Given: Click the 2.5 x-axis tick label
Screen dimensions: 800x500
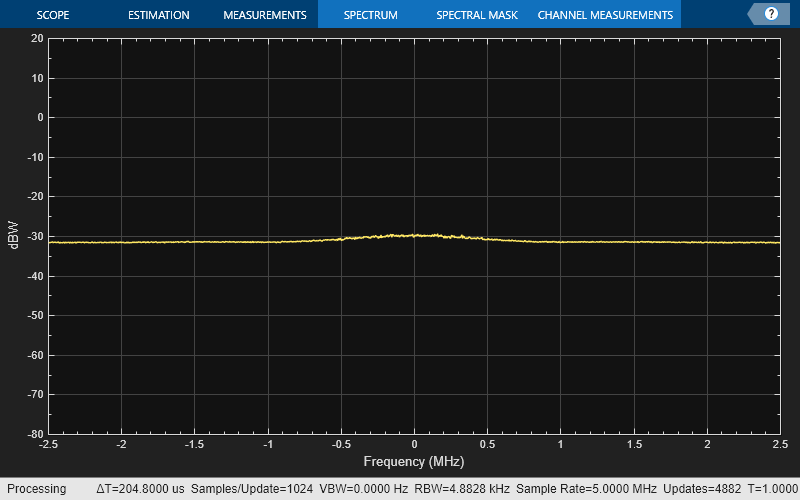Looking at the screenshot, I should click(x=780, y=444).
